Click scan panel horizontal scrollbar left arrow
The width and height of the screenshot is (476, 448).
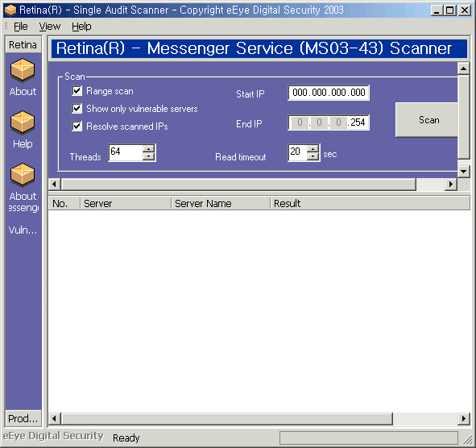pos(55,184)
